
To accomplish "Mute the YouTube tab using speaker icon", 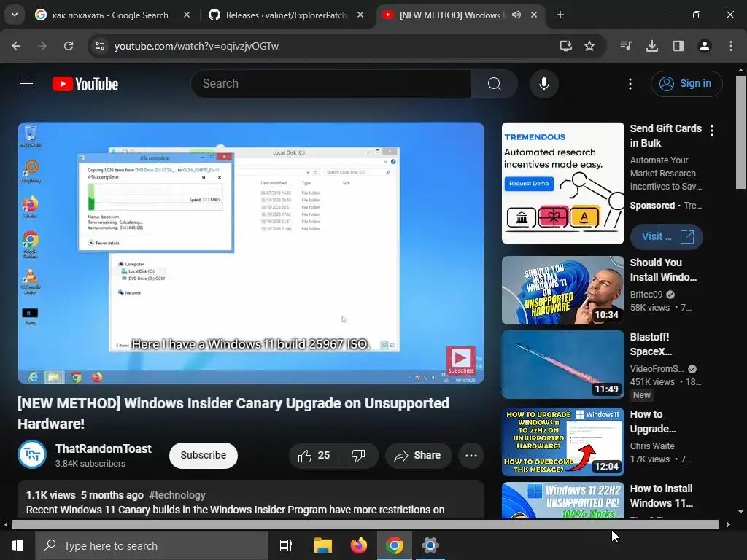I will point(516,15).
